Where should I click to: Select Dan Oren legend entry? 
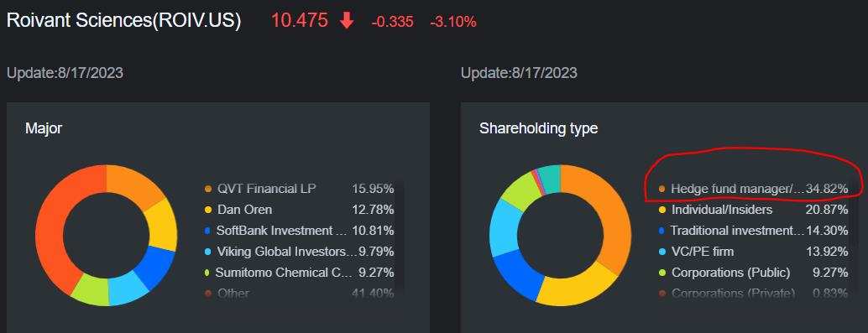point(299,210)
